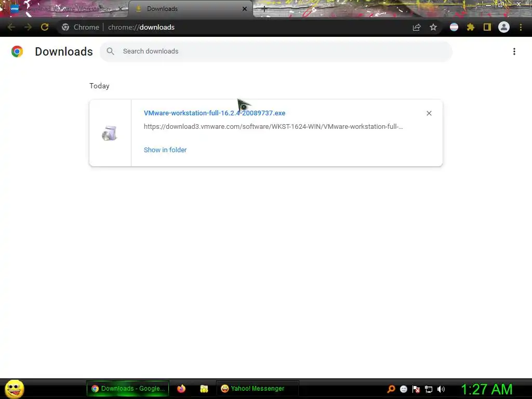Click the address bar chrome://downloads
532x399 pixels.
[141, 27]
